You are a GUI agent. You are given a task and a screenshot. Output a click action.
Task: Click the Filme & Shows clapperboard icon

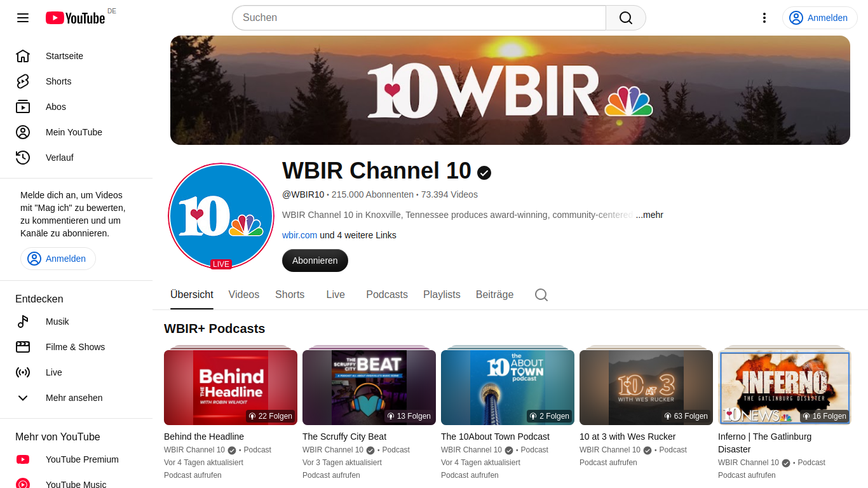(x=23, y=347)
